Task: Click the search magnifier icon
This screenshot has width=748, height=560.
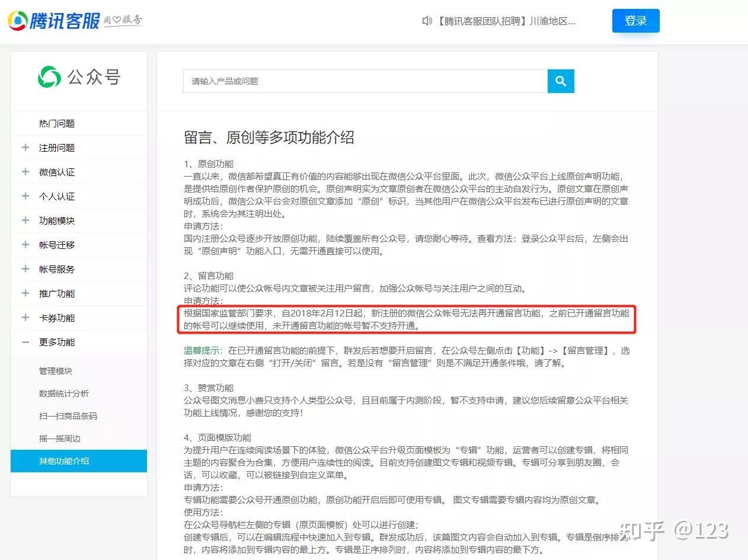Action: pos(560,81)
